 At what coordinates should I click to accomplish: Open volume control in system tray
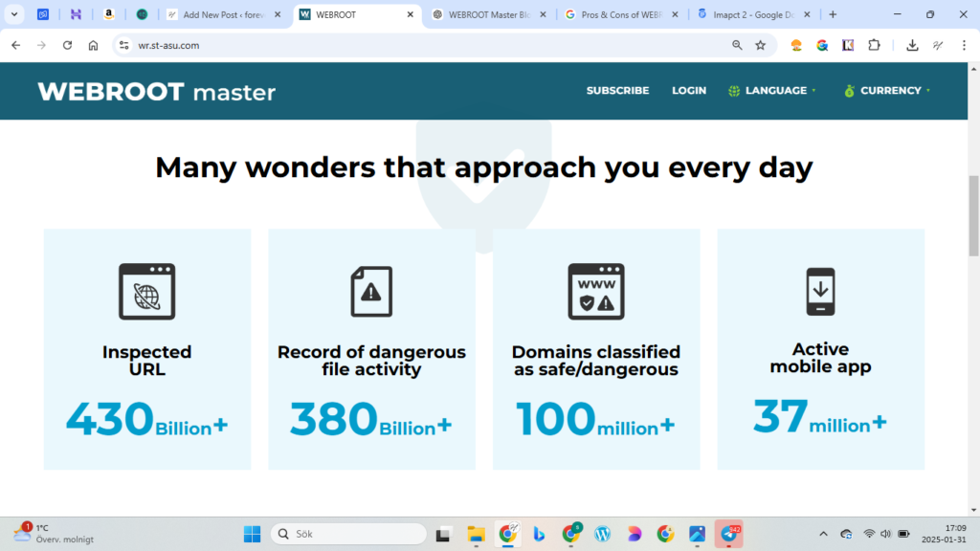[x=885, y=534]
